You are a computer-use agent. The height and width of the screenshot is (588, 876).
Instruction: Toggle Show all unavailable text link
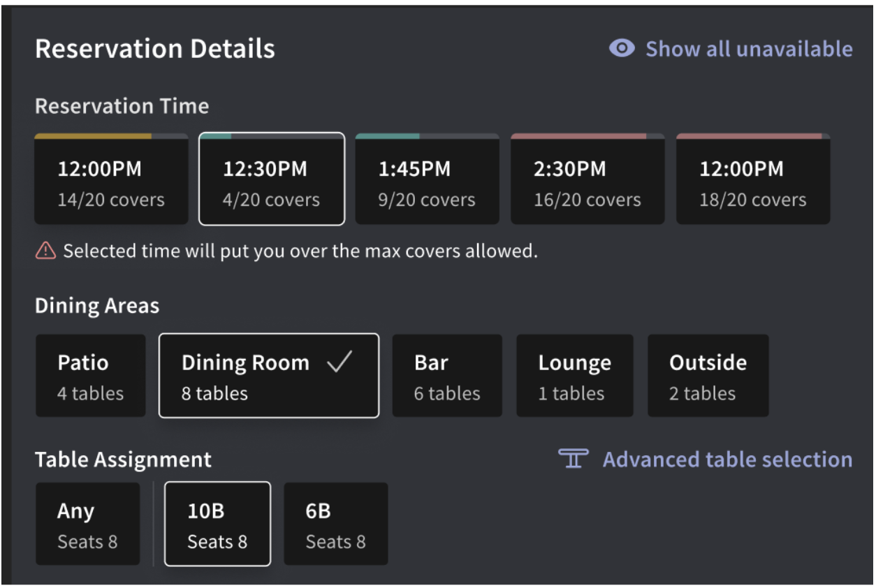[748, 49]
